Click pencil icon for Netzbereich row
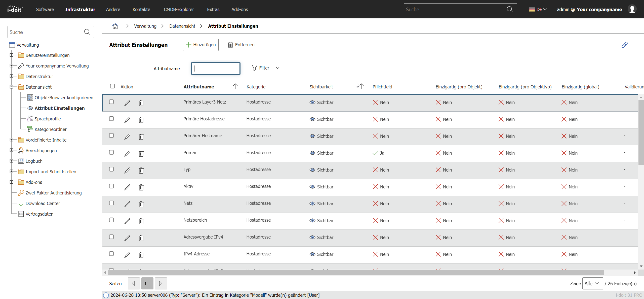This screenshot has height=299, width=644. tap(127, 221)
